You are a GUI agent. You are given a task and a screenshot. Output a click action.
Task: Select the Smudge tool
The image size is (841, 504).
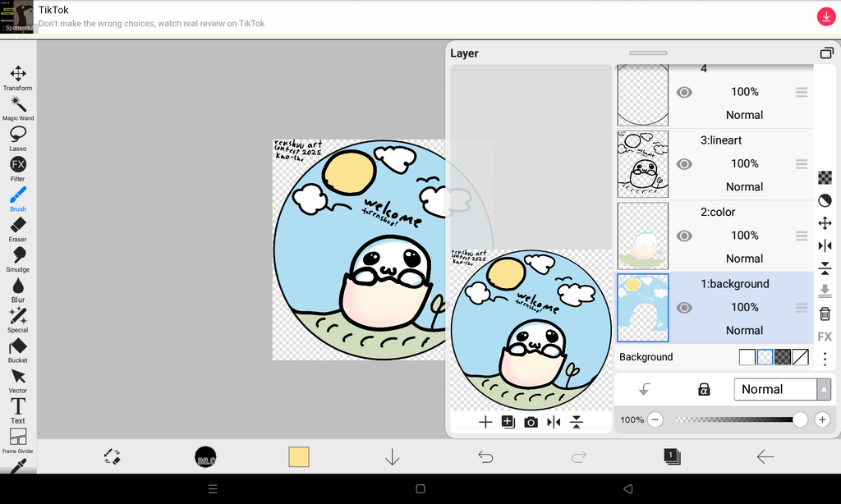click(x=17, y=255)
